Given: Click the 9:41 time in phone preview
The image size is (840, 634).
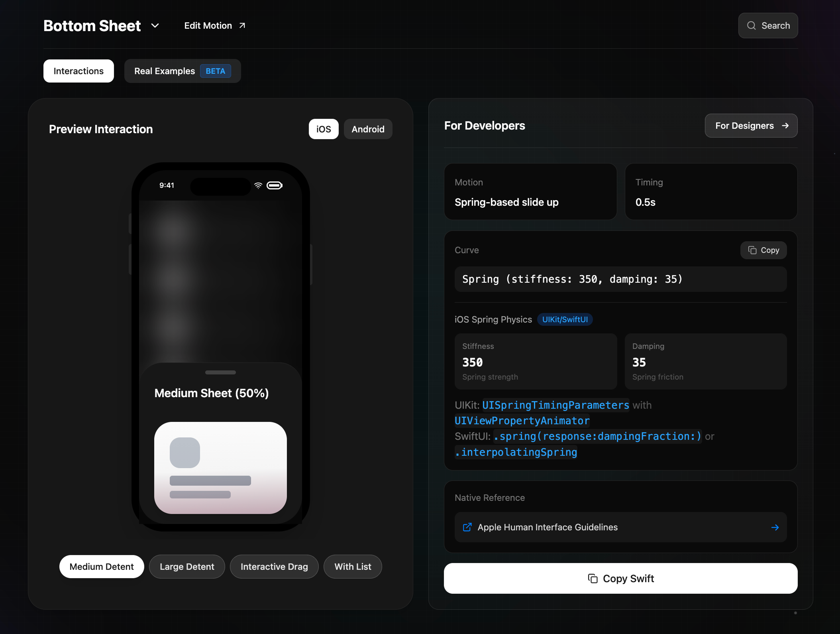Looking at the screenshot, I should coord(167,185).
